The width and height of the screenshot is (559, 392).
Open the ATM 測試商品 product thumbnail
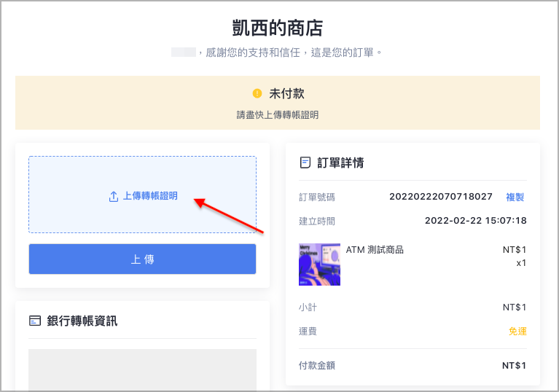pos(319,264)
